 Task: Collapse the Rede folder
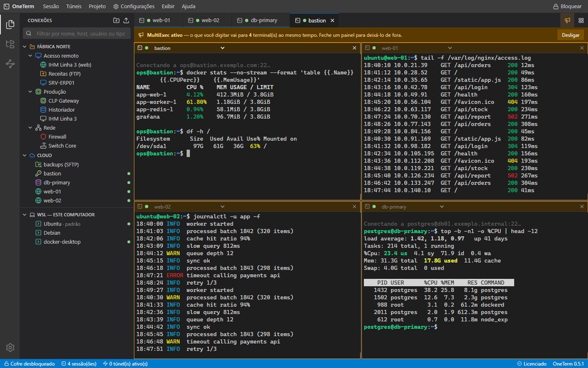point(30,128)
